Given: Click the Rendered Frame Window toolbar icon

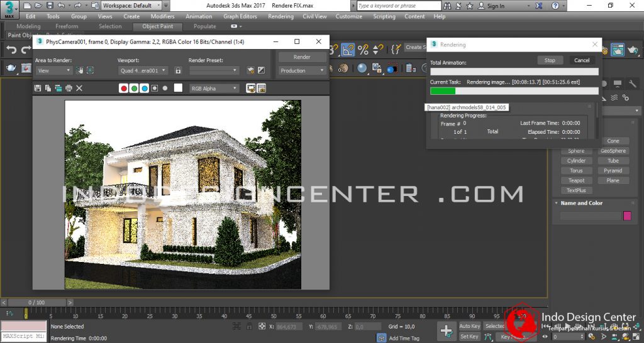Looking at the screenshot, I should [618, 50].
